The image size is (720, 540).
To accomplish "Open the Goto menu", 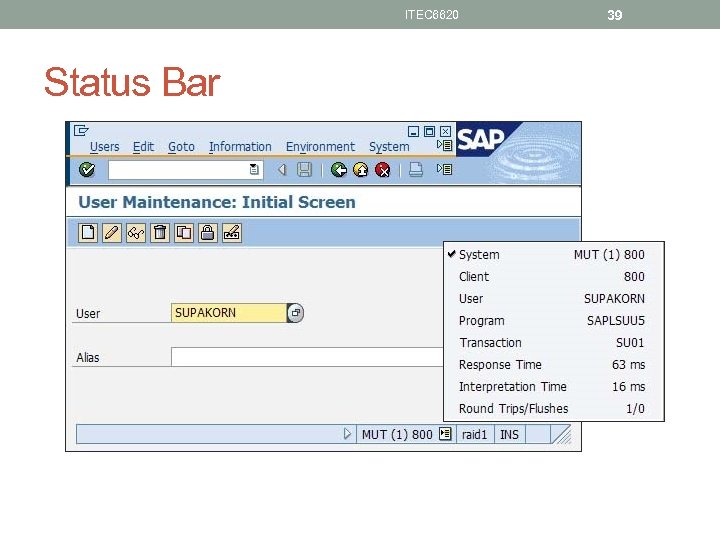I will click(x=181, y=147).
